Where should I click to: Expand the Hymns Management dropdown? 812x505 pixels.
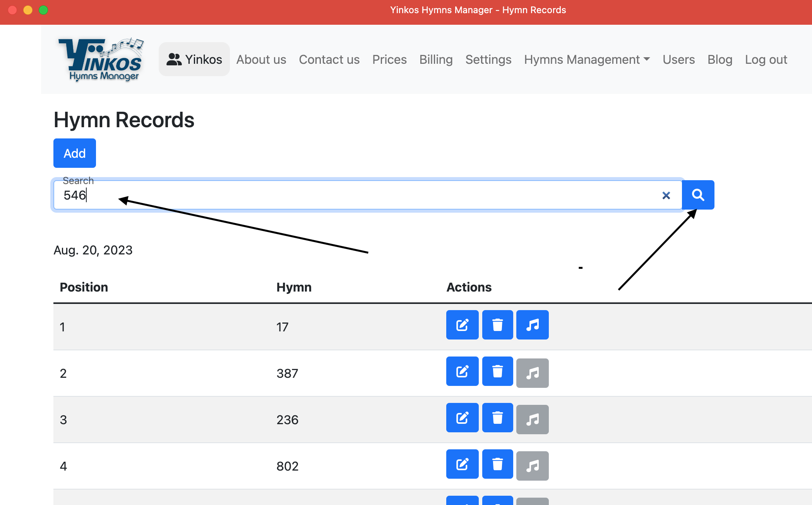pos(587,60)
